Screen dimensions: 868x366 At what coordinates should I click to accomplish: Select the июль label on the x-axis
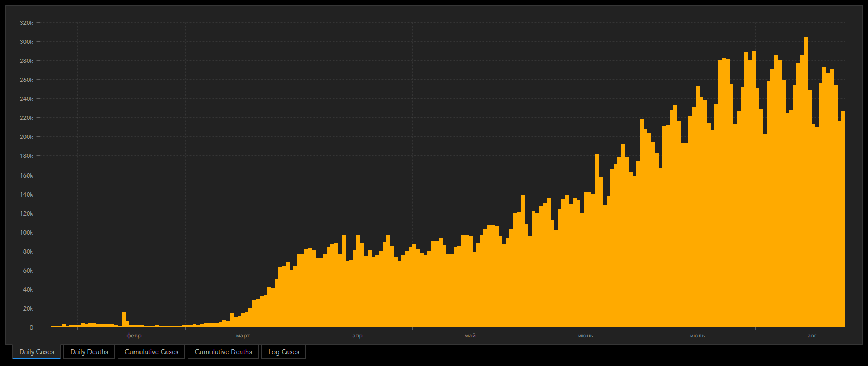tap(697, 336)
